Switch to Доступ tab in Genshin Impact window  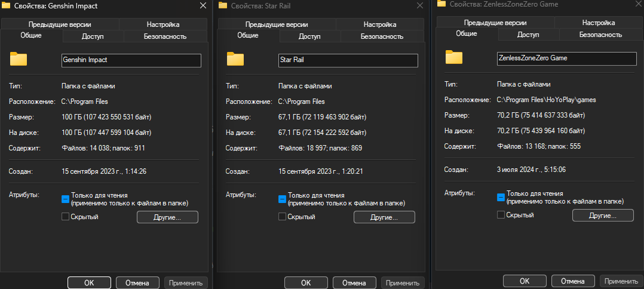point(93,36)
